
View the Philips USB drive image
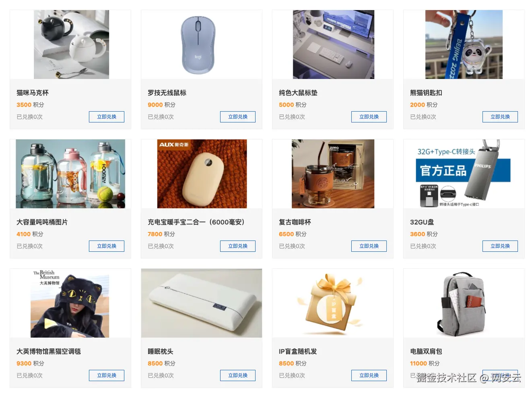pyautogui.click(x=464, y=174)
